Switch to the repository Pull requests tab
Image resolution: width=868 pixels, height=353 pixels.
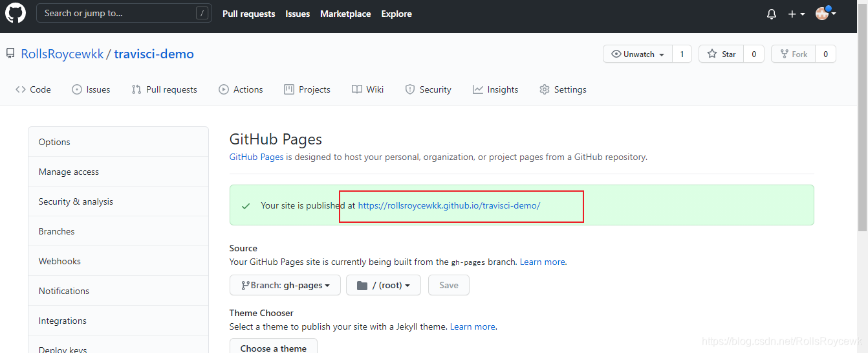pos(164,89)
